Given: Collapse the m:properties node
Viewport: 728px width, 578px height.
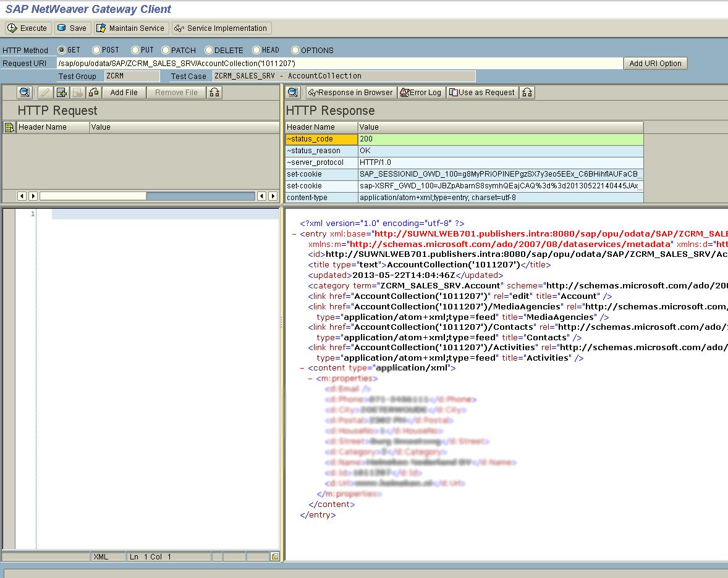Looking at the screenshot, I should pos(309,378).
